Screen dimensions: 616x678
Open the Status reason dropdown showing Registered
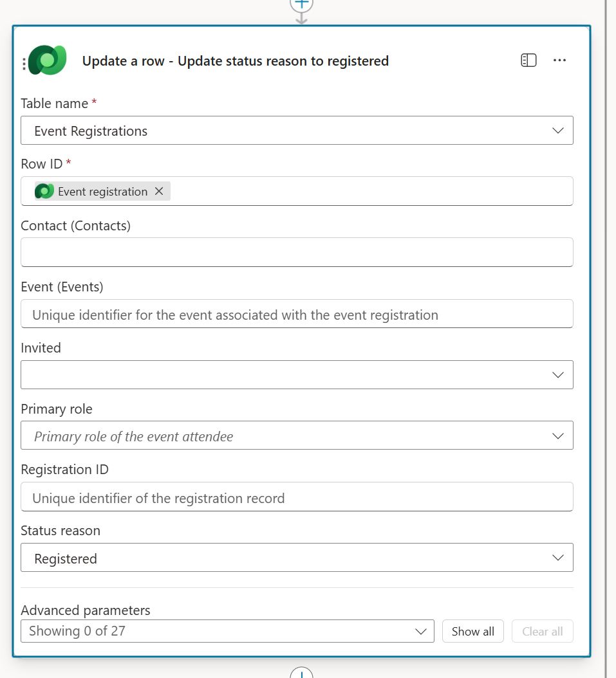(557, 557)
